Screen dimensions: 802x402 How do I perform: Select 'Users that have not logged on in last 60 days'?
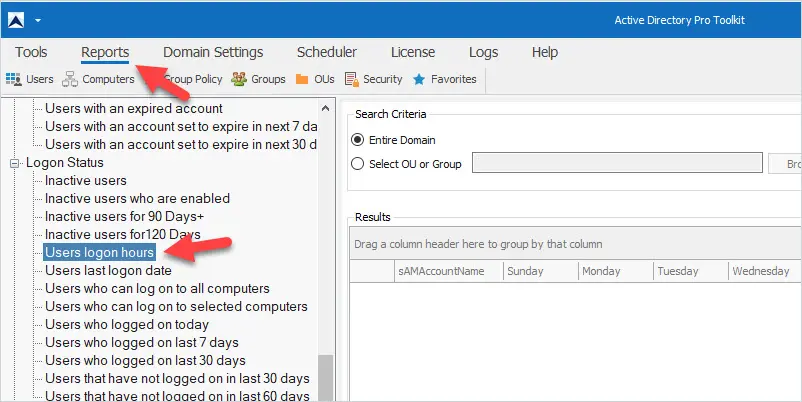point(177,395)
